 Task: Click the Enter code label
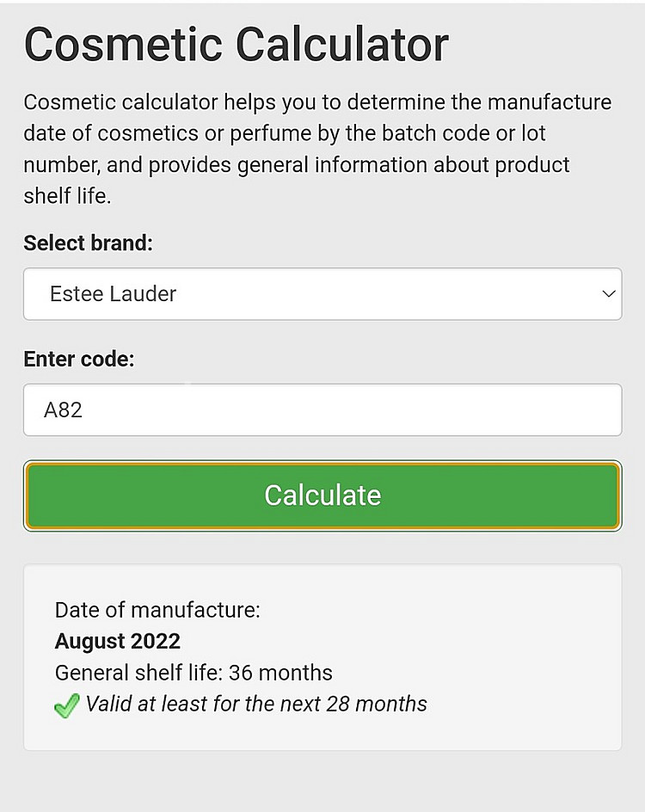tap(79, 360)
